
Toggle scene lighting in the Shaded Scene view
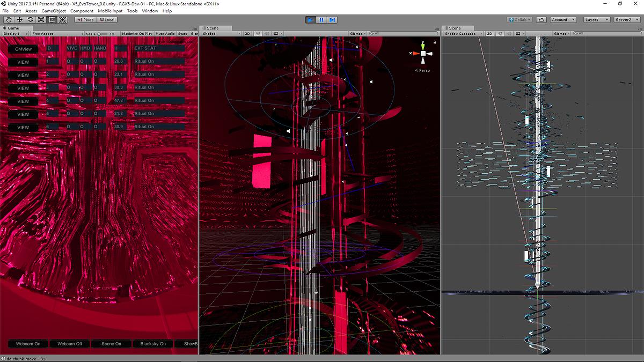[258, 34]
